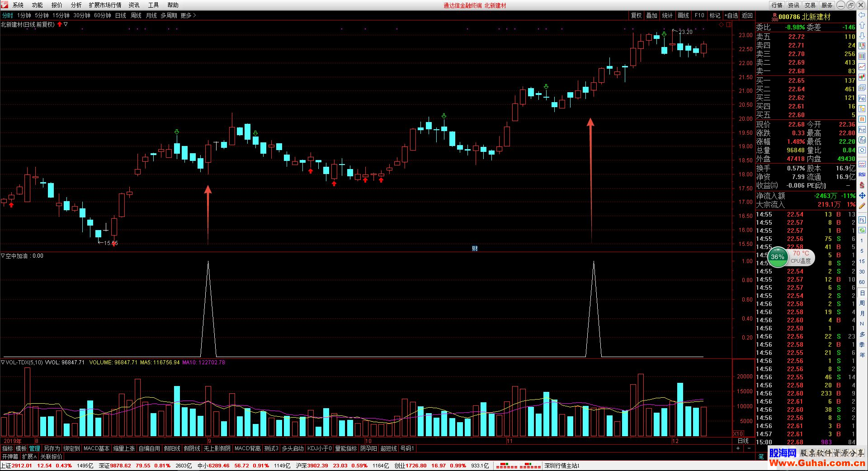This screenshot has height=471, width=868.
Task: Open the line chart icon in sidebar
Action: 862,66
